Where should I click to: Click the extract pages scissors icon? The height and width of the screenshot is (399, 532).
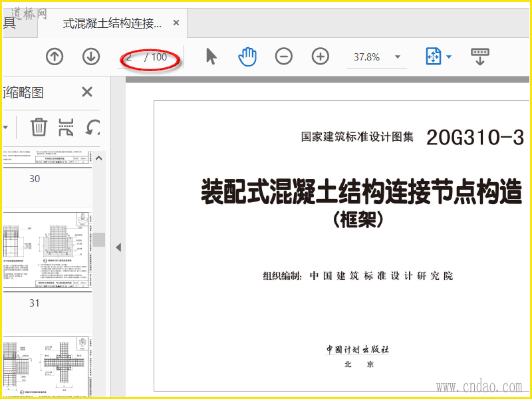tap(66, 127)
